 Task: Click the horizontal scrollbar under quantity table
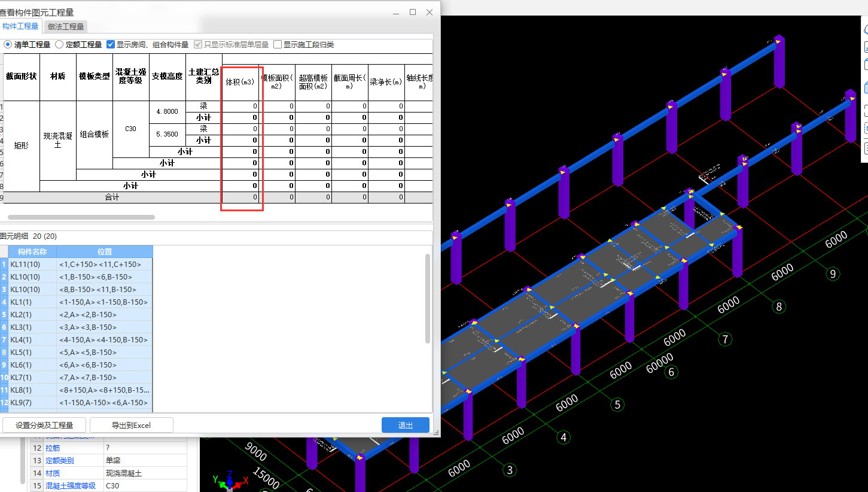[x=81, y=217]
